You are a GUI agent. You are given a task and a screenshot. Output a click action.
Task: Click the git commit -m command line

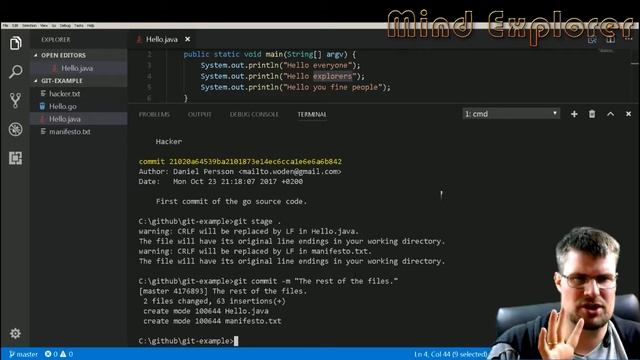[268, 281]
